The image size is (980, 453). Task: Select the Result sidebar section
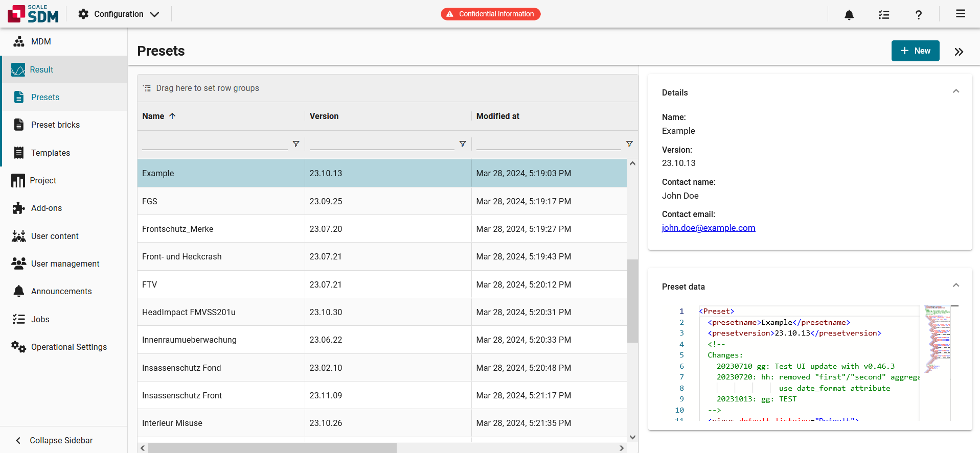tap(64, 69)
